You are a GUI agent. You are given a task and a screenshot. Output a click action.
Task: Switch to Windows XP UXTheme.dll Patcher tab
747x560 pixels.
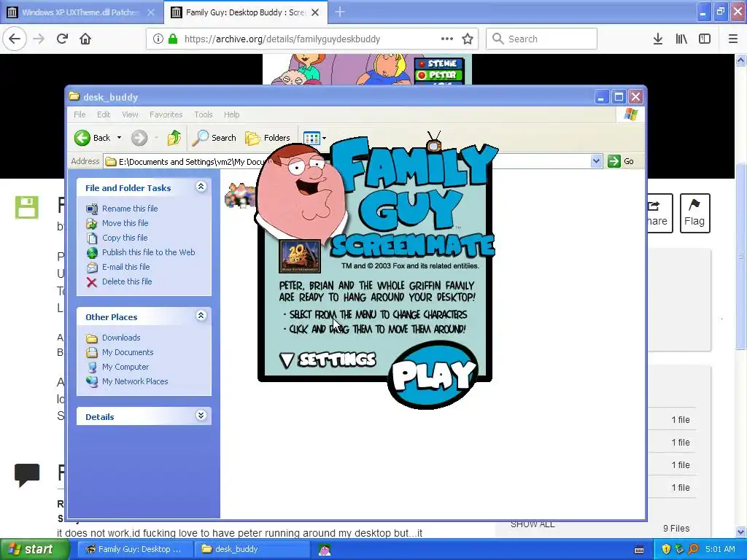click(80, 12)
